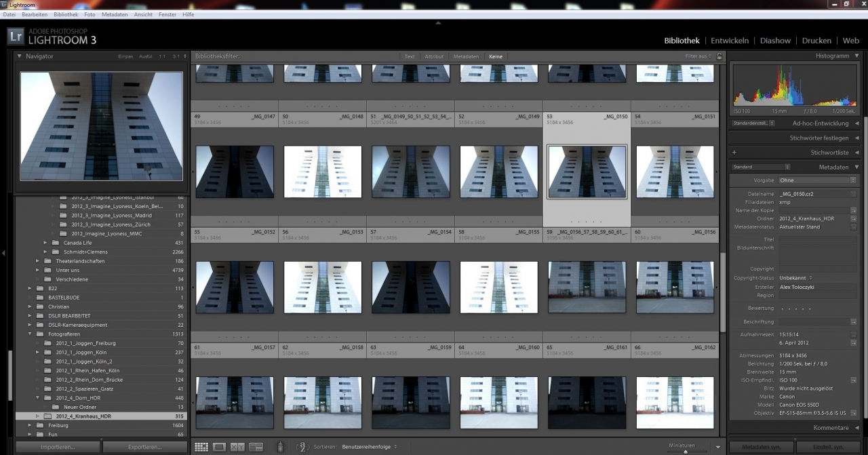Switch to loupe view in toolbar

coord(219,447)
